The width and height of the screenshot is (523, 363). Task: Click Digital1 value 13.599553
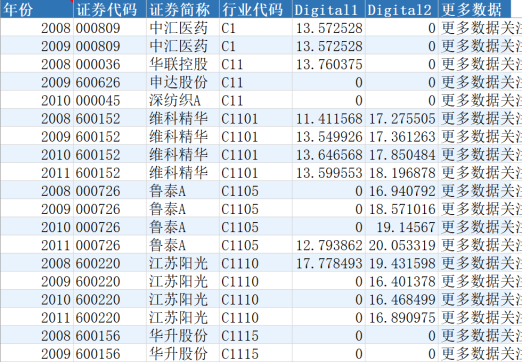(329, 172)
